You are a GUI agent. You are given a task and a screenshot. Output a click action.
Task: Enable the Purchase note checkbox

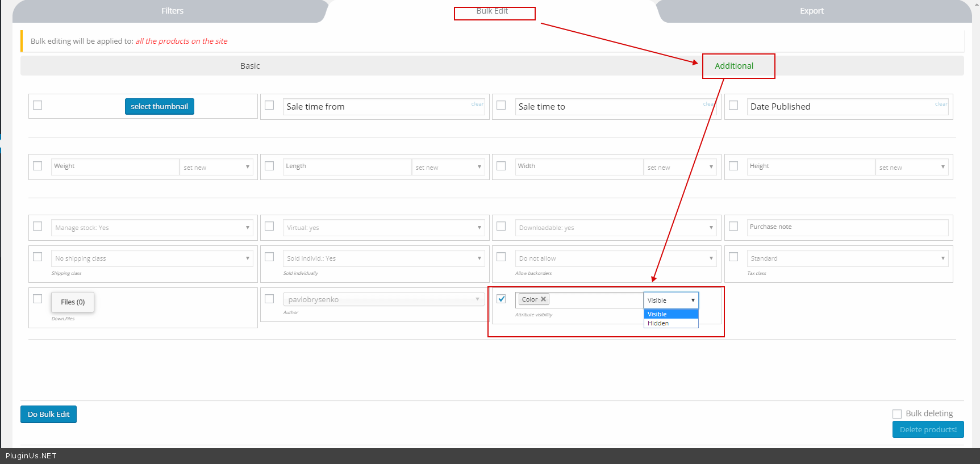click(x=733, y=226)
